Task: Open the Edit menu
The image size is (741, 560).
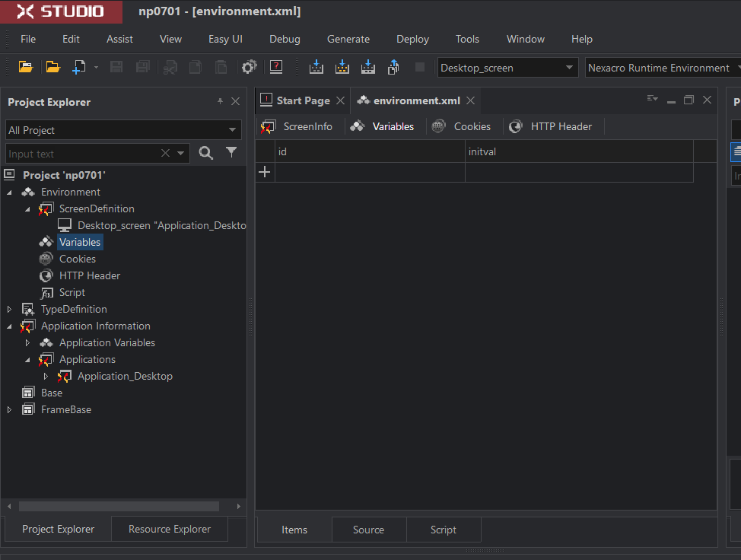Action: tap(71, 40)
